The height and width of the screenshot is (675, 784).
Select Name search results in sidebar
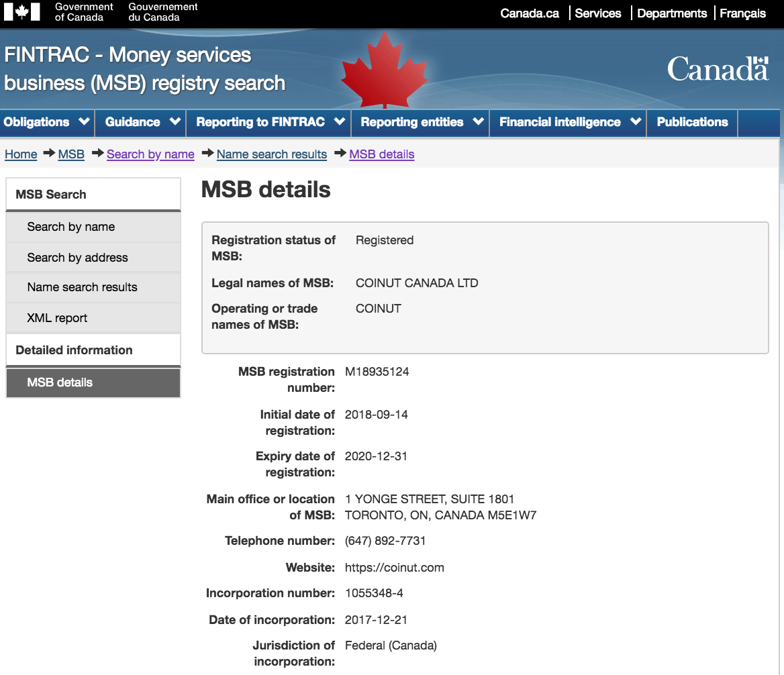(x=93, y=287)
